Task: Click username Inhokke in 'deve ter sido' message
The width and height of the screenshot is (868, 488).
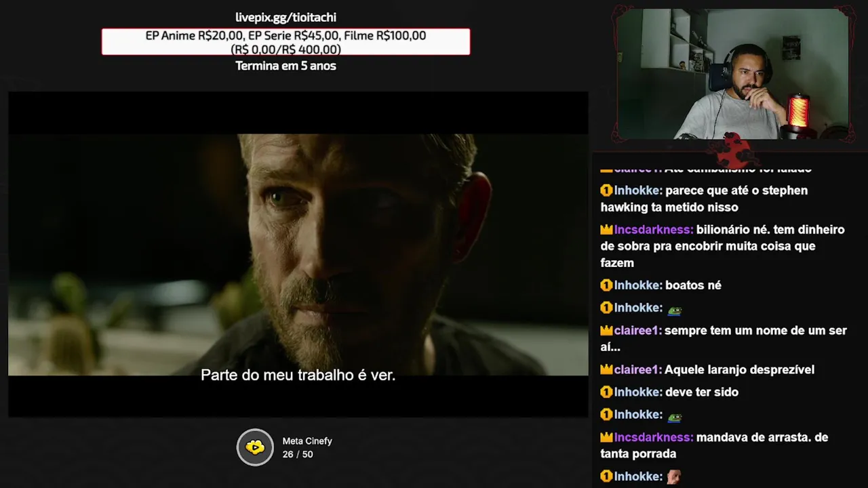Action: click(638, 392)
